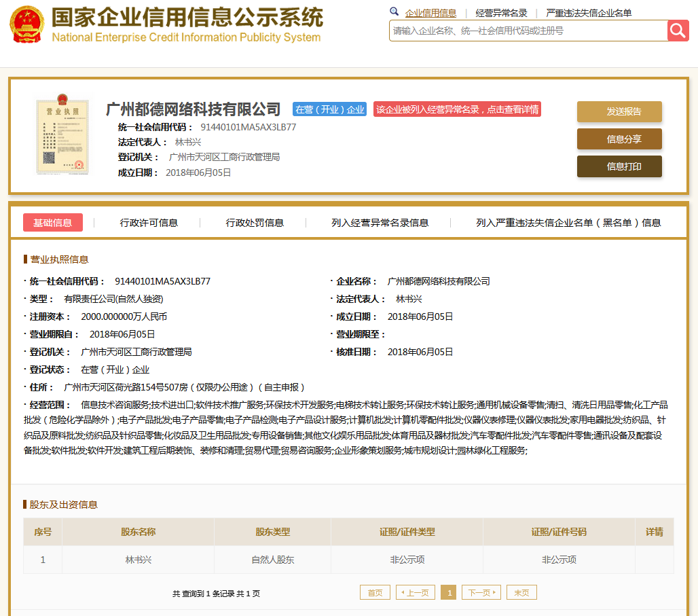This screenshot has height=616, width=698.
Task: Select the 严重违法失信企业名单 search category
Action: [589, 13]
